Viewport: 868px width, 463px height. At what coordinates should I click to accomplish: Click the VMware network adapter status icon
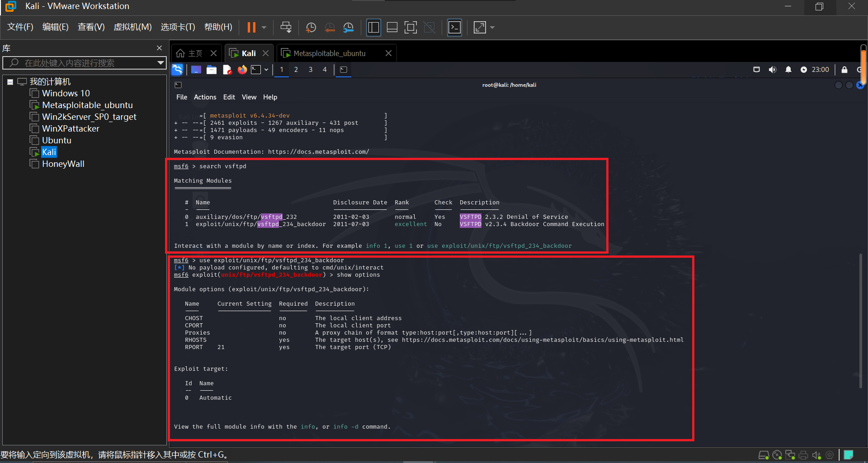790,455
